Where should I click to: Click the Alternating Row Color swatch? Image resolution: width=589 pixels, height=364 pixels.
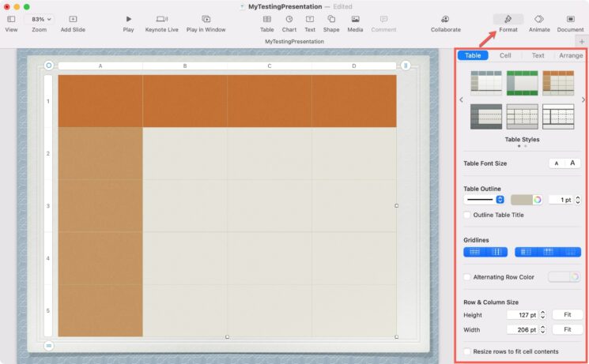559,277
